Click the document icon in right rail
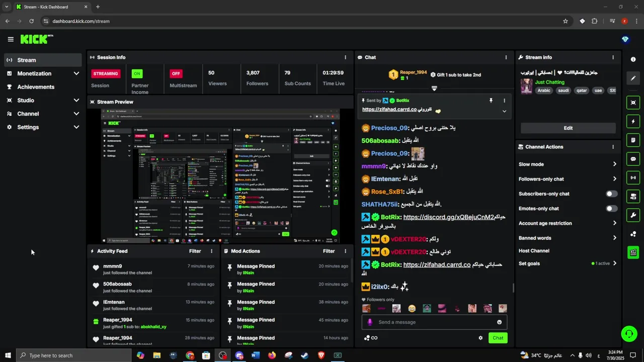644x362 pixels. (633, 140)
